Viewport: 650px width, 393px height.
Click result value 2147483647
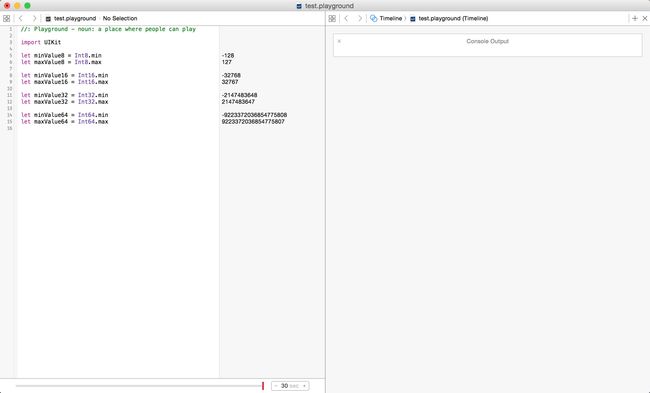(238, 102)
